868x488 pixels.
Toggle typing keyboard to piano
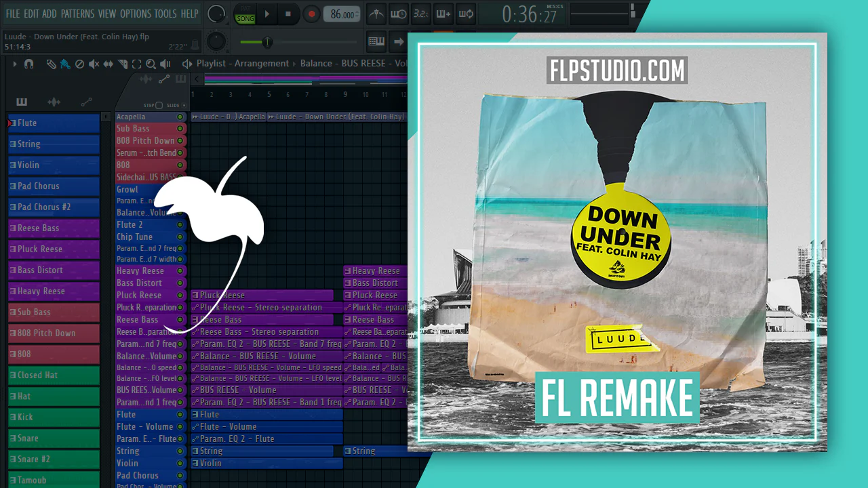click(376, 42)
